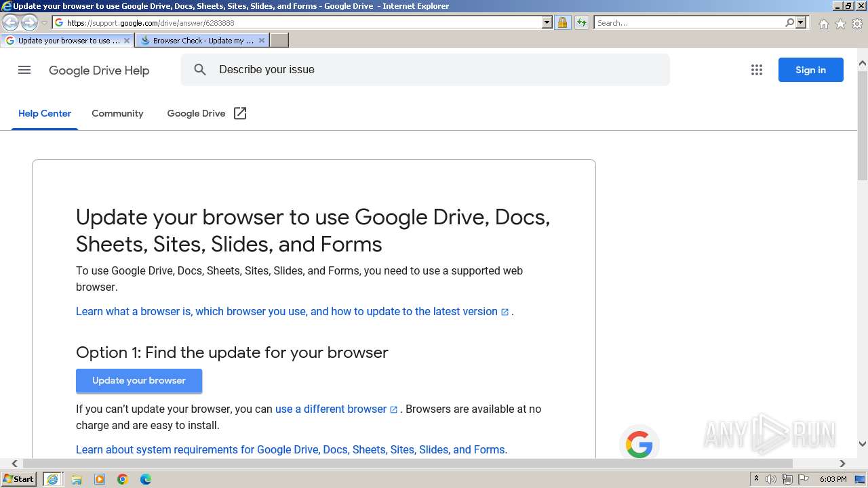Viewport: 868px width, 488px height.
Task: Click the floating Google 'G' icon
Action: (x=639, y=445)
